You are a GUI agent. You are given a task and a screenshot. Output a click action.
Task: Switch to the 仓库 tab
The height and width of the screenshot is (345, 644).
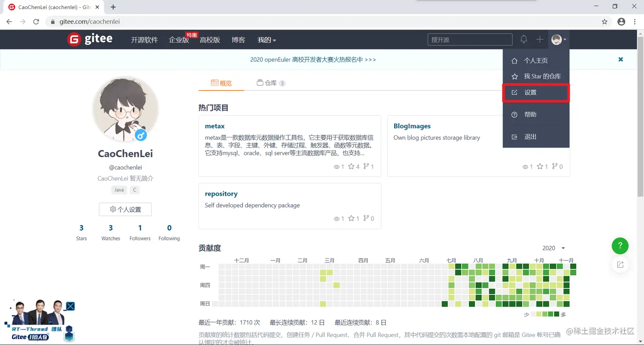[x=271, y=83]
